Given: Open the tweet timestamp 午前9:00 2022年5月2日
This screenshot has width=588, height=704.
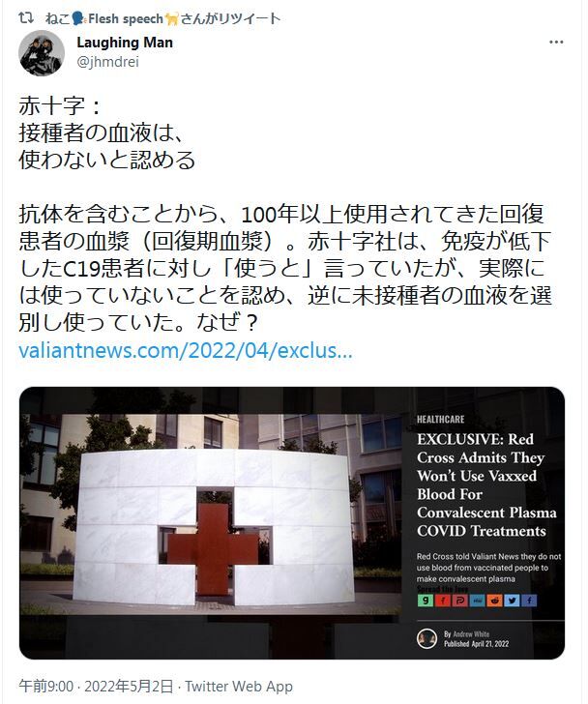Looking at the screenshot, I should (96, 686).
